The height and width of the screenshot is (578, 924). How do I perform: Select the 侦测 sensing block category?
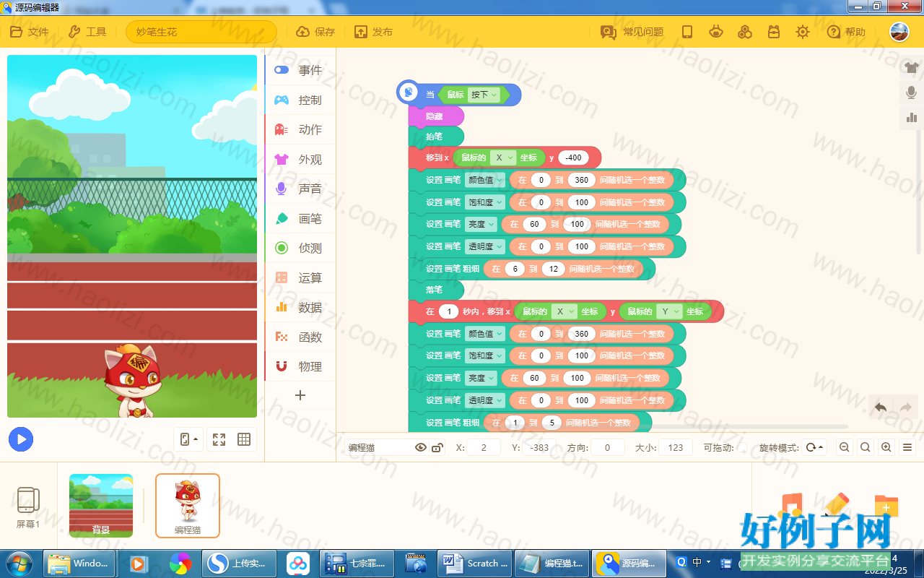tap(300, 248)
